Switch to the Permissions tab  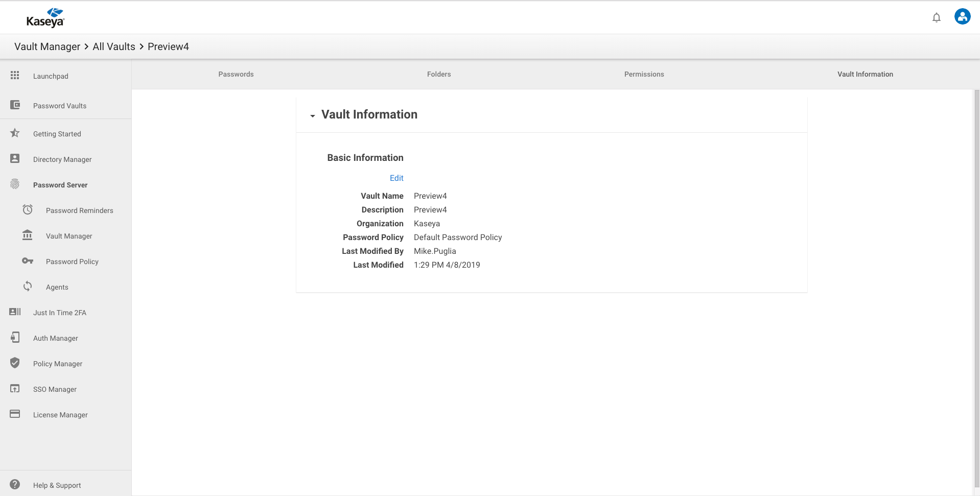[644, 74]
